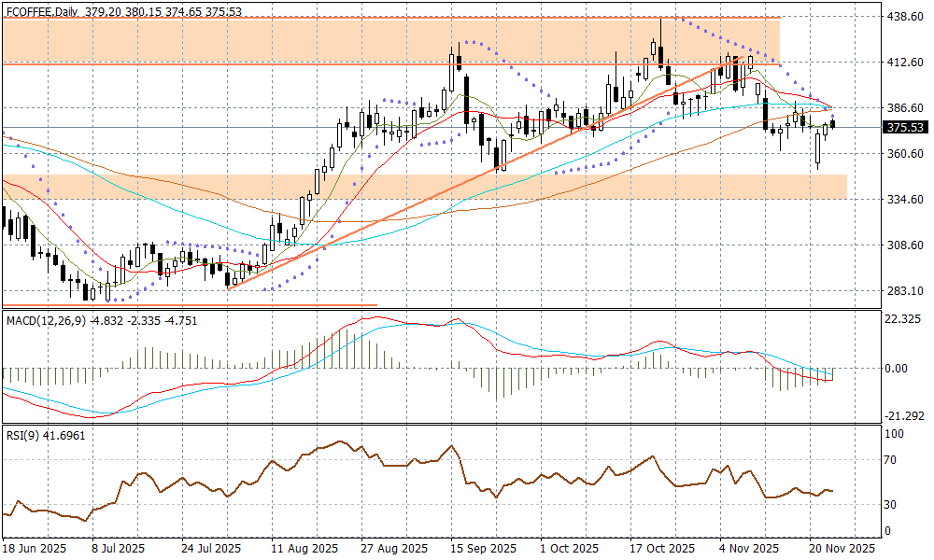
Task: Select the current price tag 375.53
Action: 904,128
